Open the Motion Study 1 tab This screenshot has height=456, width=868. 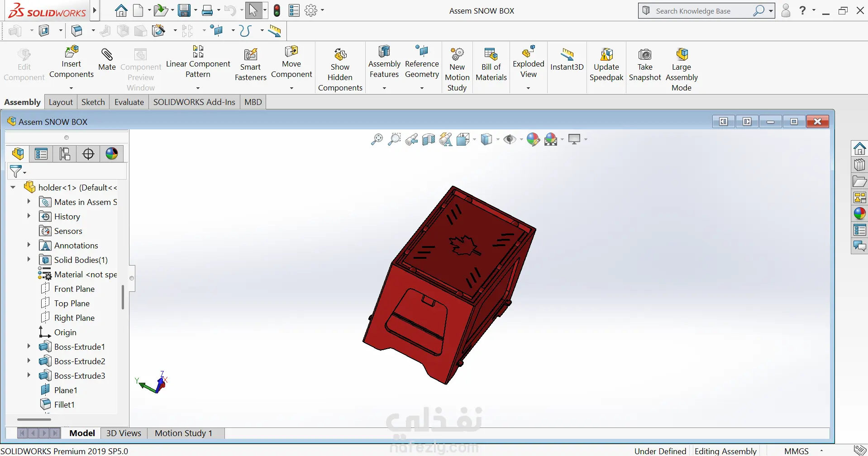click(184, 433)
